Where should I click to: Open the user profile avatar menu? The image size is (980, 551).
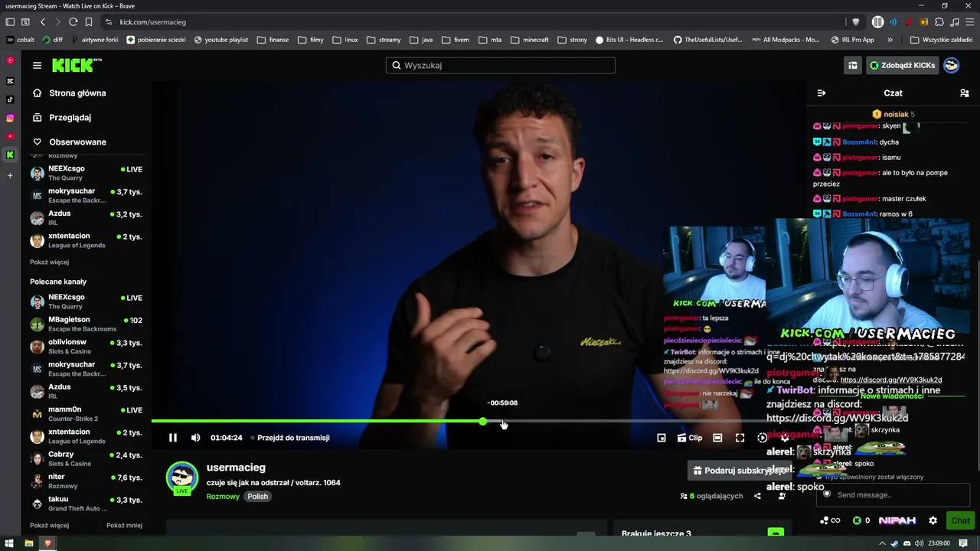[951, 66]
